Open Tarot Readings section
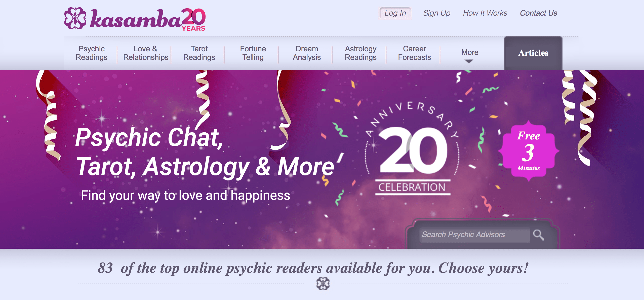 199,53
